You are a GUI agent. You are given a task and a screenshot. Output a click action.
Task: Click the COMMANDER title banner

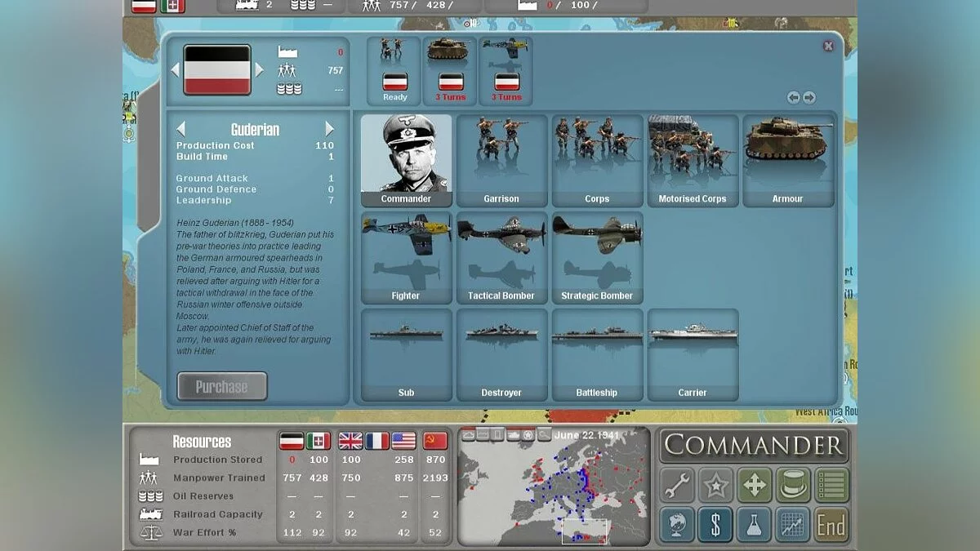[x=755, y=446]
